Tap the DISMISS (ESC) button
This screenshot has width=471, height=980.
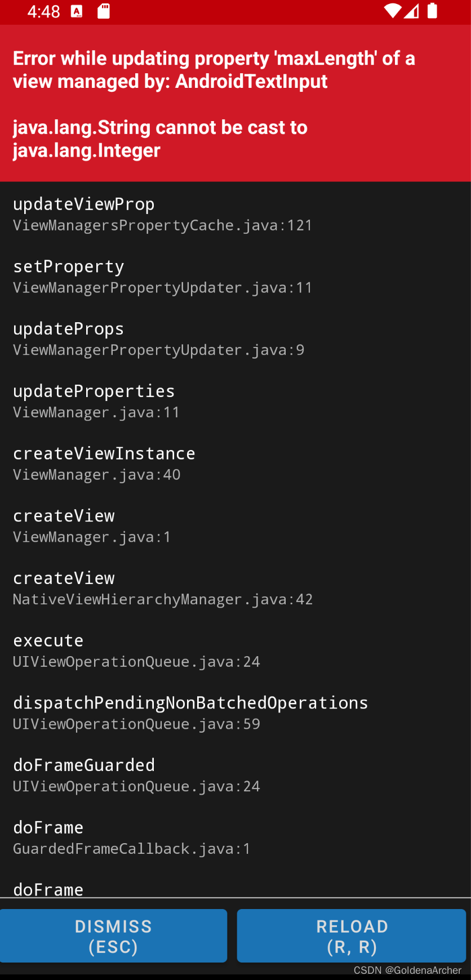click(113, 936)
